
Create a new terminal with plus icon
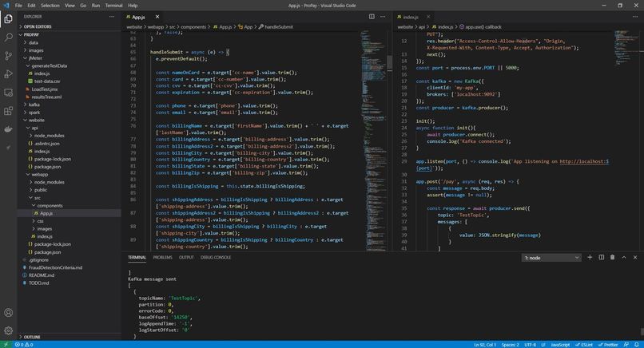[590, 257]
